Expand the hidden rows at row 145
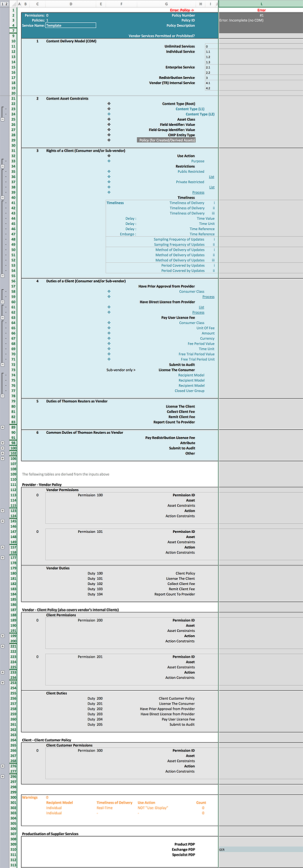303x868 pixels. (3, 521)
